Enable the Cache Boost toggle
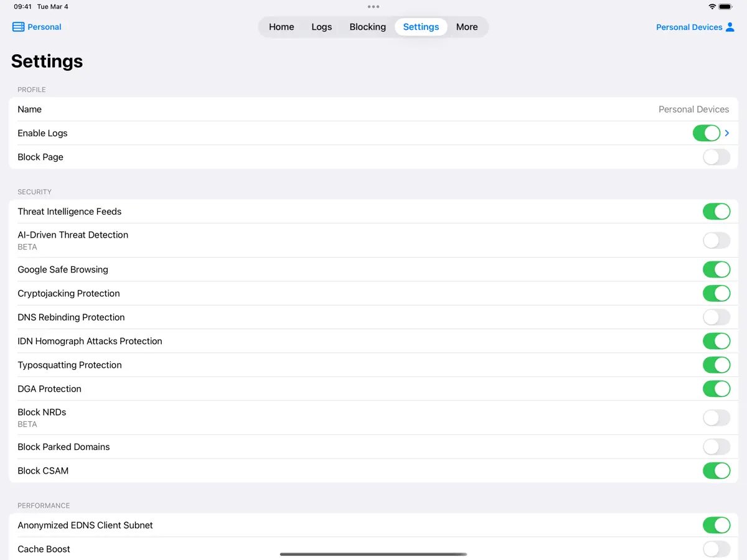Screen dimensions: 747x560 coord(716,549)
